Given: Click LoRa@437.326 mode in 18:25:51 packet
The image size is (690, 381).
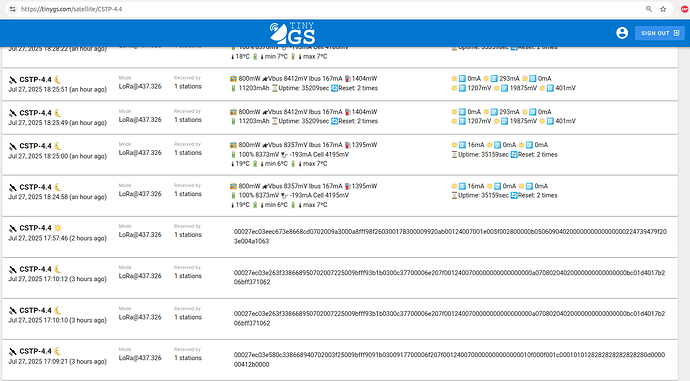Looking at the screenshot, I should [140, 86].
